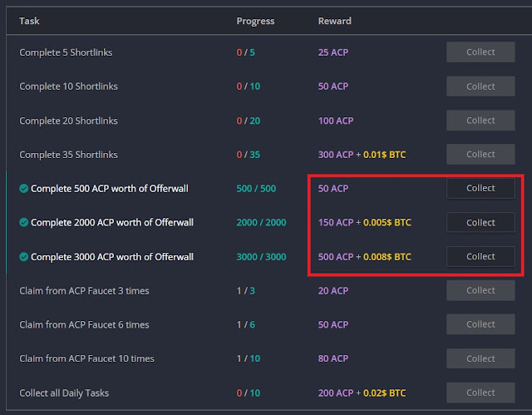Collect the 3000 ACP Offerwall reward

(x=480, y=257)
